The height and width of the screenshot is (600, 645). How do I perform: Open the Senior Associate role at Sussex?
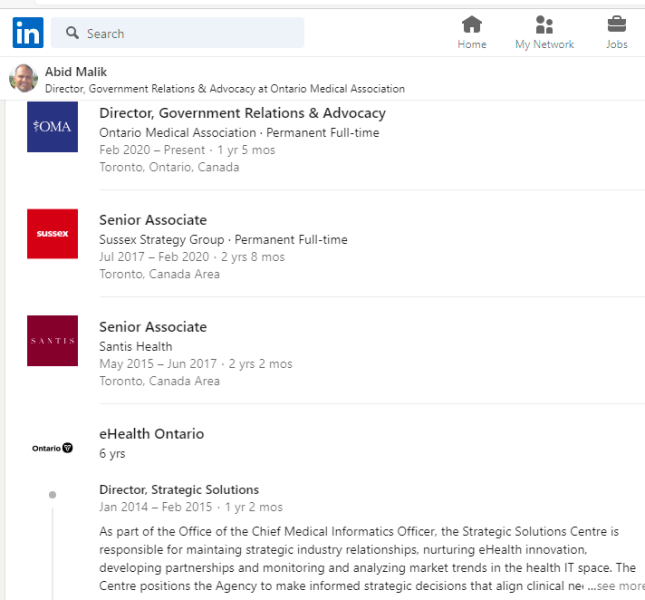point(153,220)
